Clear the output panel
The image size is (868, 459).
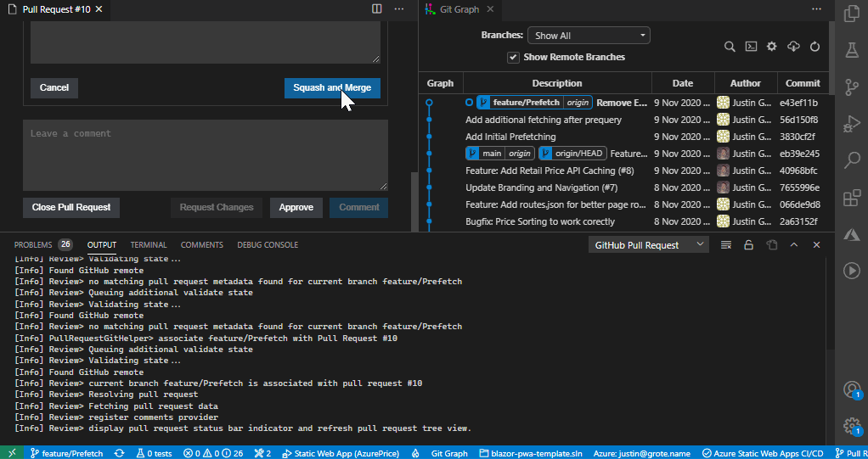click(725, 245)
